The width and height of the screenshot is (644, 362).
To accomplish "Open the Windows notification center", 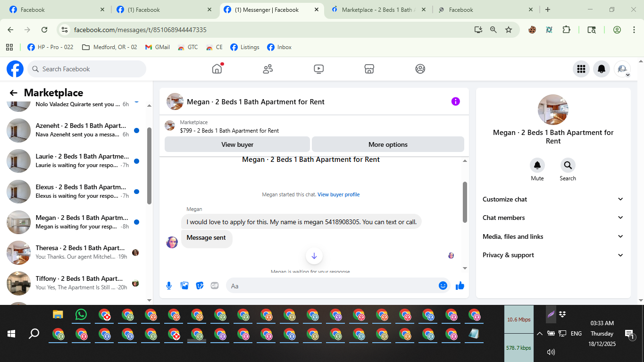I will 629,334.
